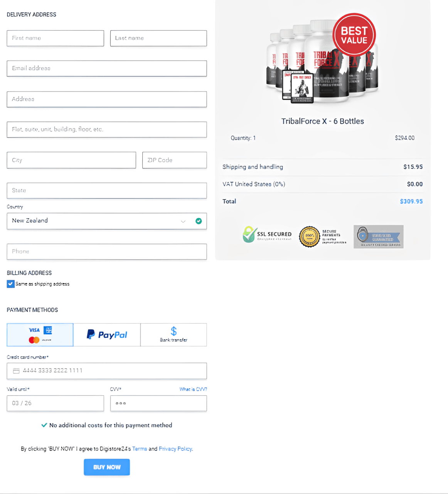The image size is (448, 494).
Task: Click the Last name input field
Action: tap(158, 38)
